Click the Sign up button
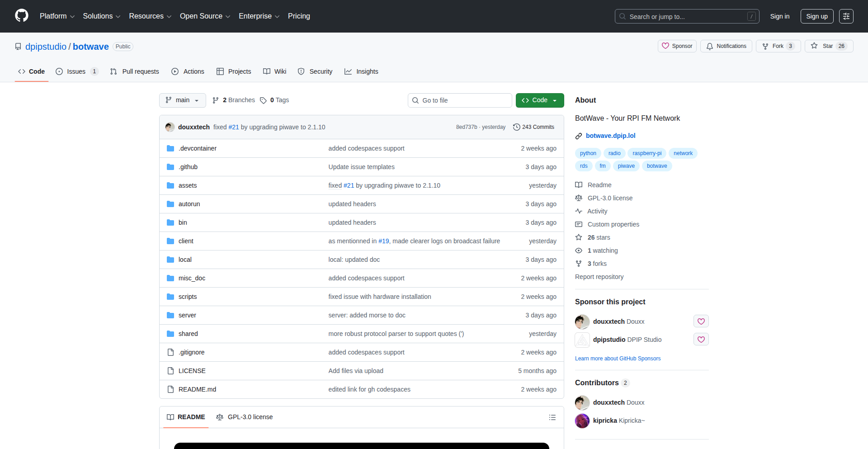868x449 pixels. coord(817,16)
